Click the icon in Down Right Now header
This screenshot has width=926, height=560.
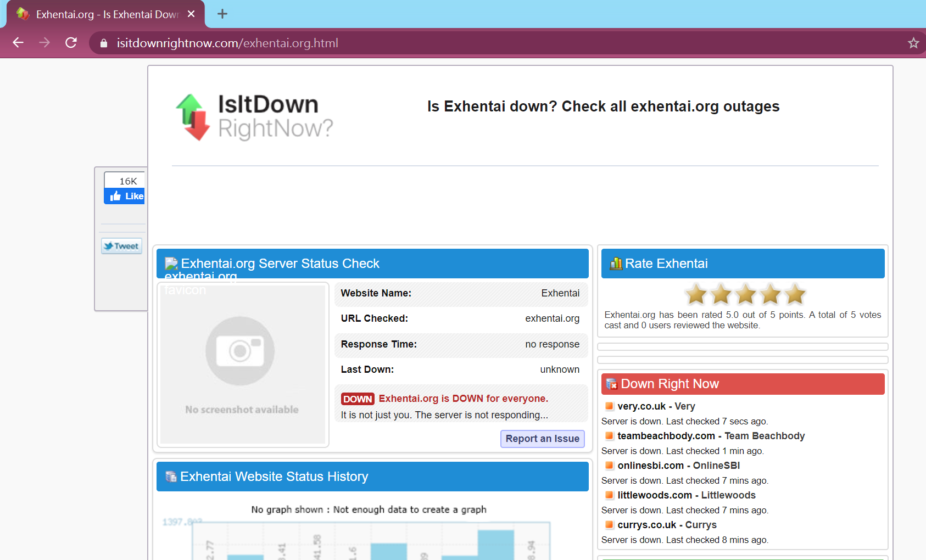coord(611,384)
